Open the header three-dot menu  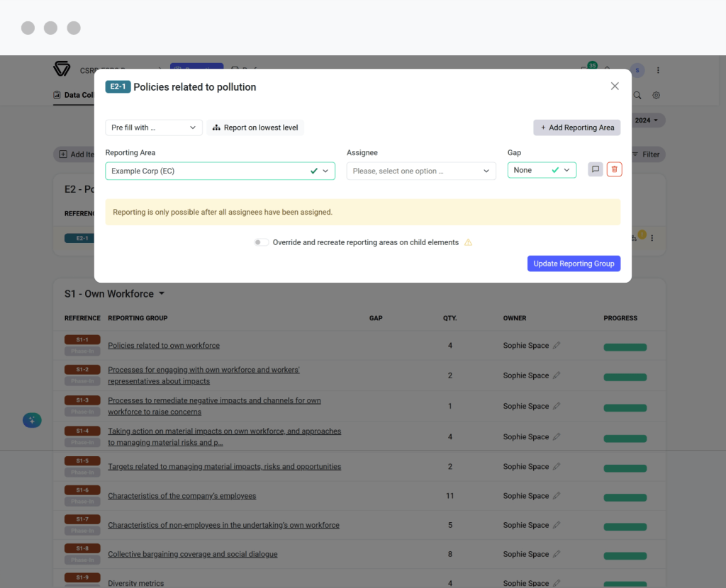point(657,70)
